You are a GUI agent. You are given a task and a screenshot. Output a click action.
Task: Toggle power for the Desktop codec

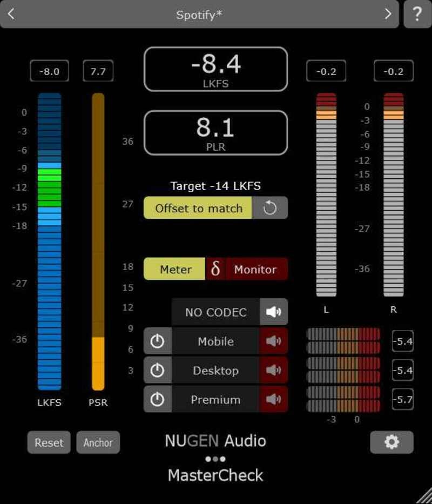point(157,371)
